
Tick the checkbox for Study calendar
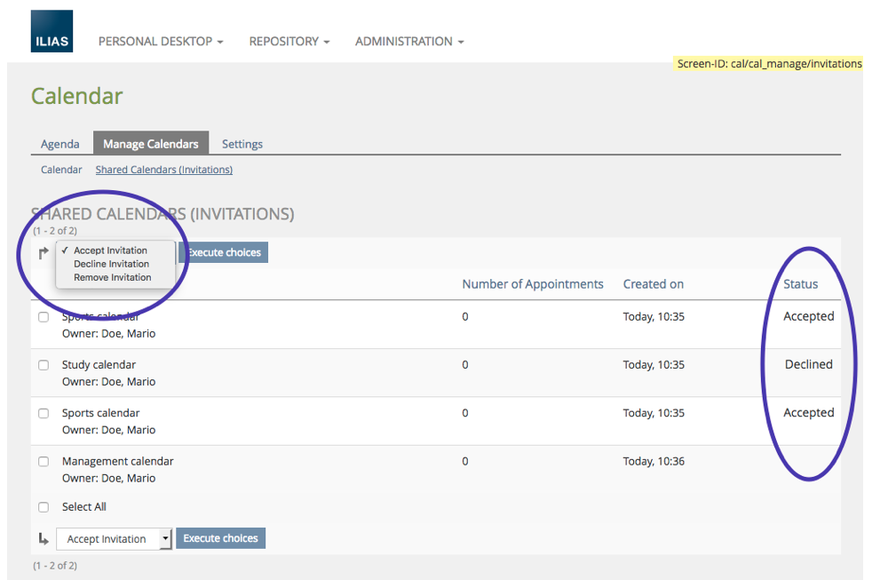click(x=44, y=365)
